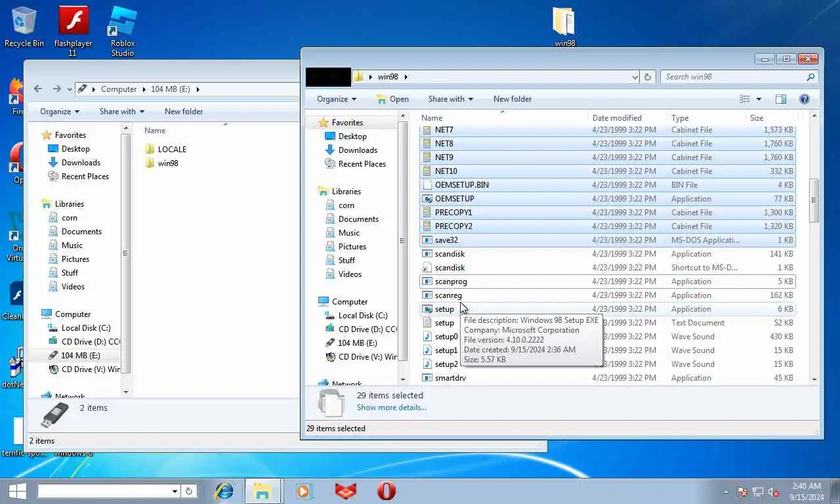Open Organize menu in win98 window

[x=337, y=99]
